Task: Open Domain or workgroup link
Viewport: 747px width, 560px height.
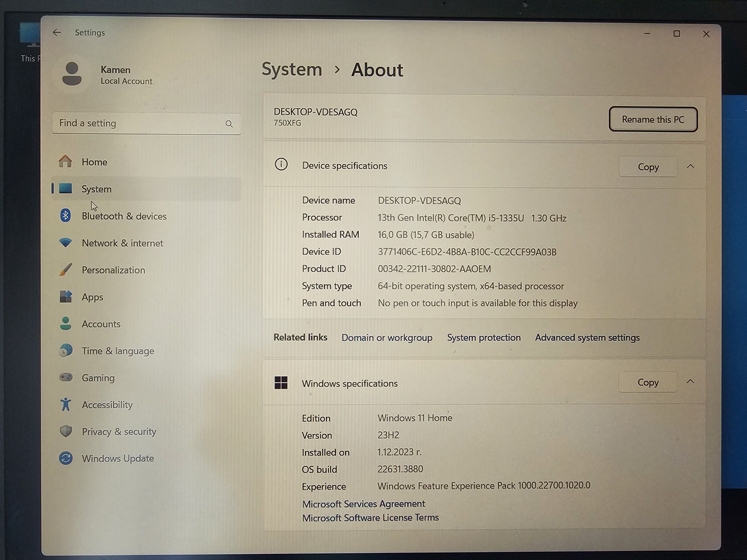Action: (387, 337)
